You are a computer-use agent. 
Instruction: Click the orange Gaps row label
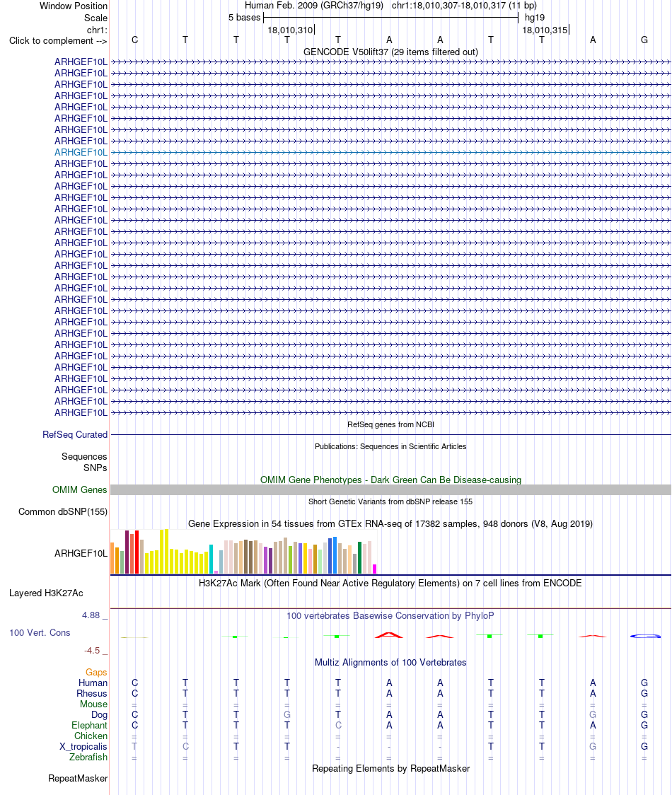(x=96, y=673)
